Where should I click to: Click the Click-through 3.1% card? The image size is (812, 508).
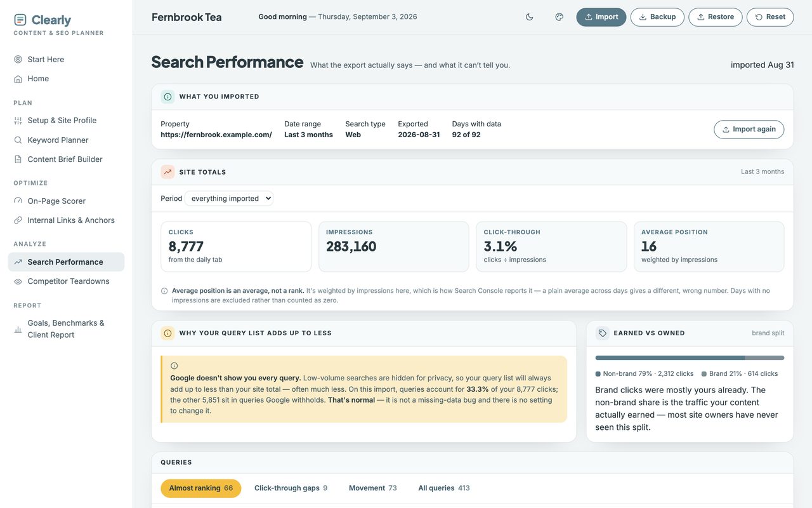click(x=551, y=246)
